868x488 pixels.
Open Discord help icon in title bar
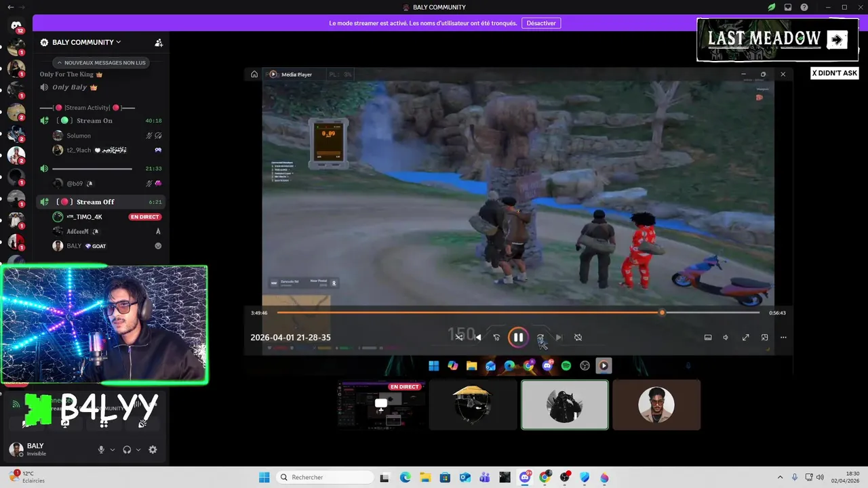pyautogui.click(x=804, y=7)
